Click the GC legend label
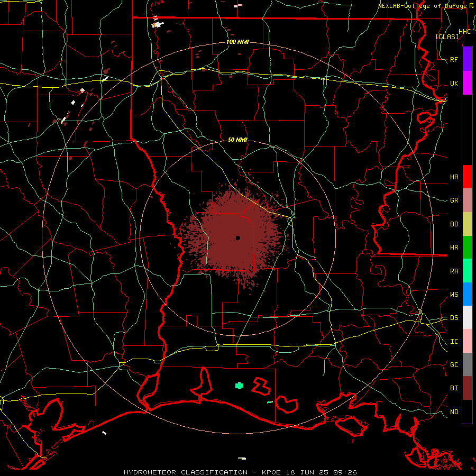Screen dimensions: 476x476 click(x=454, y=365)
